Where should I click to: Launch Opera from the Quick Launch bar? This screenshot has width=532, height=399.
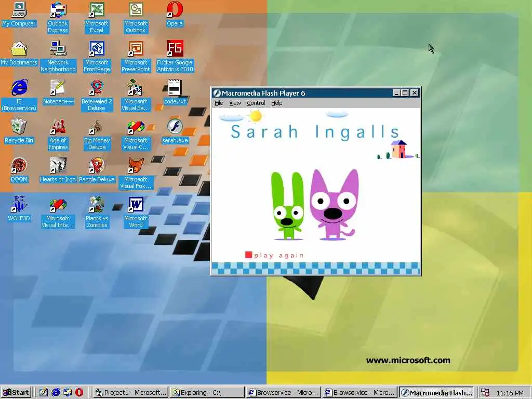click(79, 393)
